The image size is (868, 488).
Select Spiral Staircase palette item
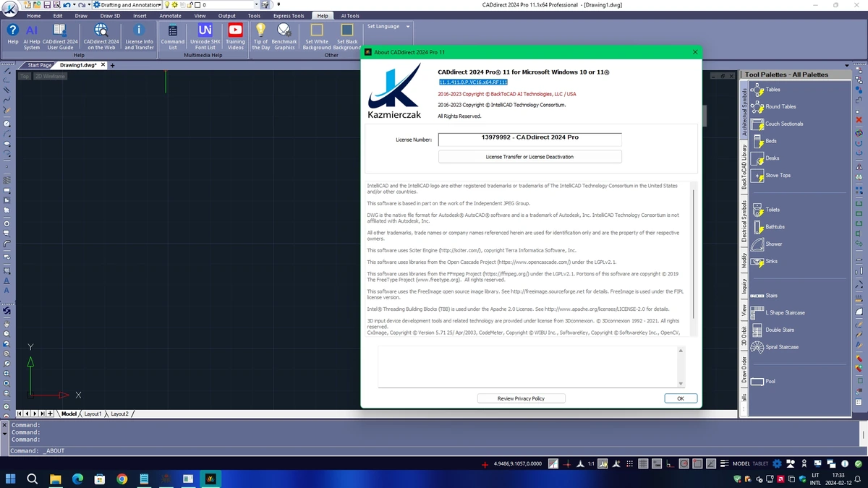[x=775, y=347]
